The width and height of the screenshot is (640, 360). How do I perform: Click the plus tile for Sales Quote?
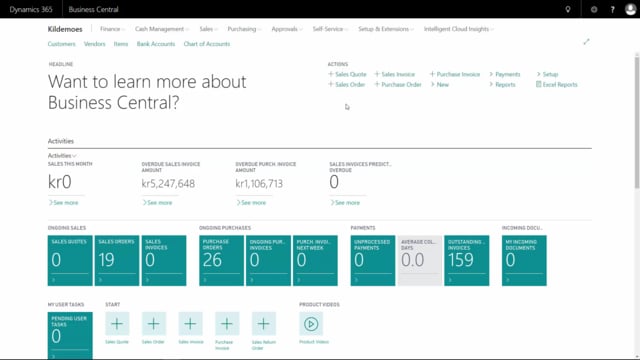point(117,324)
